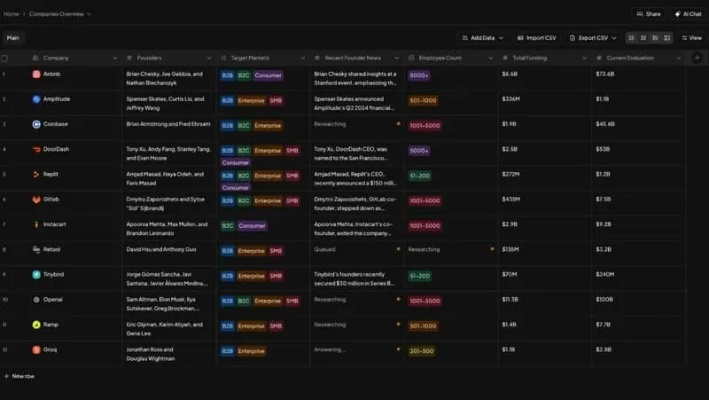Open the AI Chat panel
709x400 pixels.
[687, 14]
